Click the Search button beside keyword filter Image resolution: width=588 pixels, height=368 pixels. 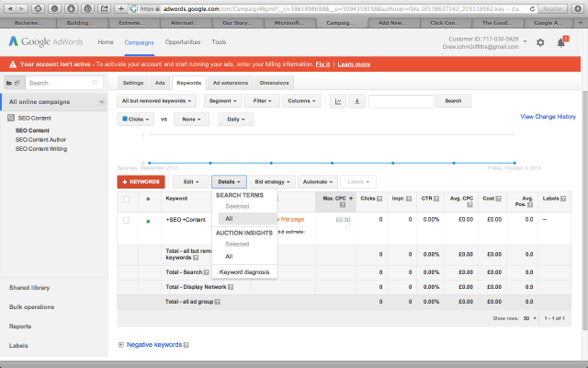[453, 101]
